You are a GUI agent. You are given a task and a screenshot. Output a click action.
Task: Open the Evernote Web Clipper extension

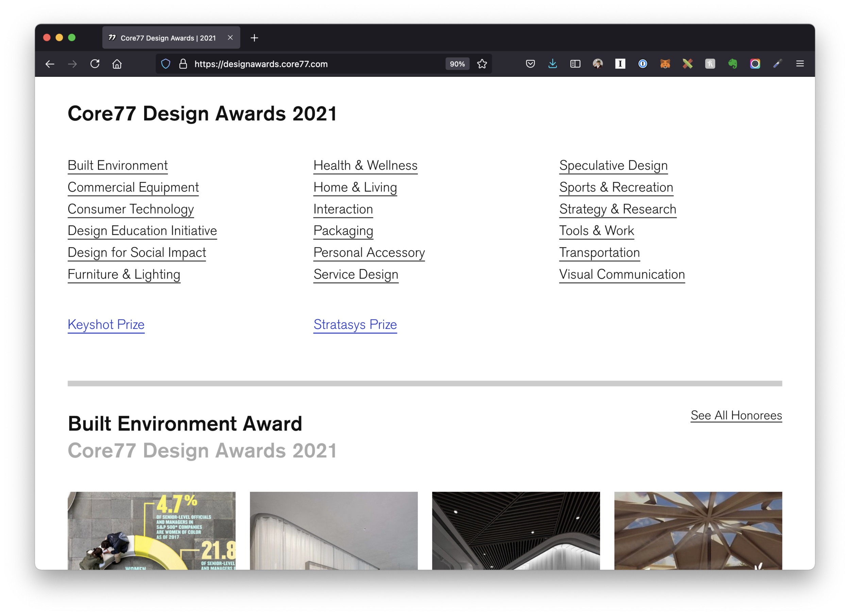pos(732,64)
